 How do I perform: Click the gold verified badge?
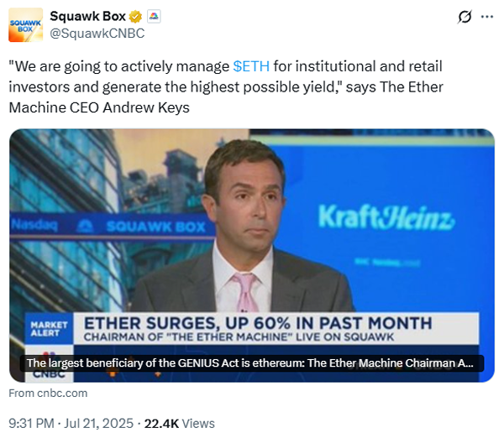point(134,17)
